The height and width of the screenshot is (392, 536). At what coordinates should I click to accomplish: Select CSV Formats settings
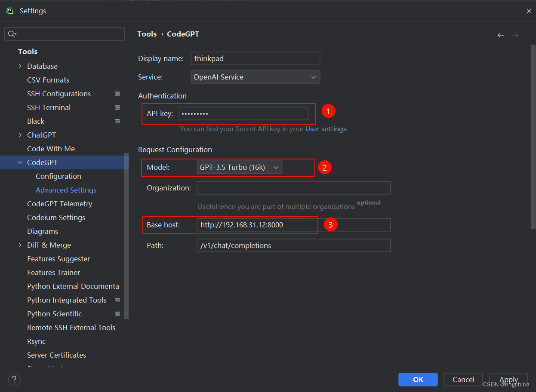click(x=48, y=80)
